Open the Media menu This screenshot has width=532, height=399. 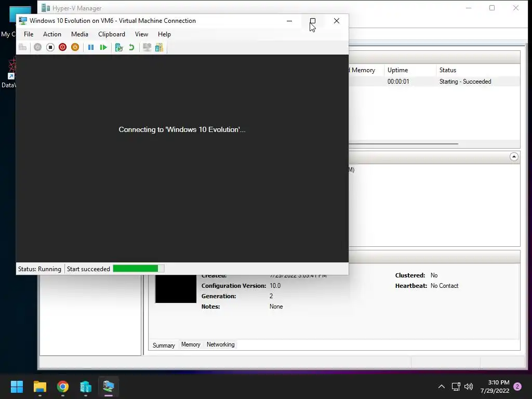pyautogui.click(x=79, y=34)
